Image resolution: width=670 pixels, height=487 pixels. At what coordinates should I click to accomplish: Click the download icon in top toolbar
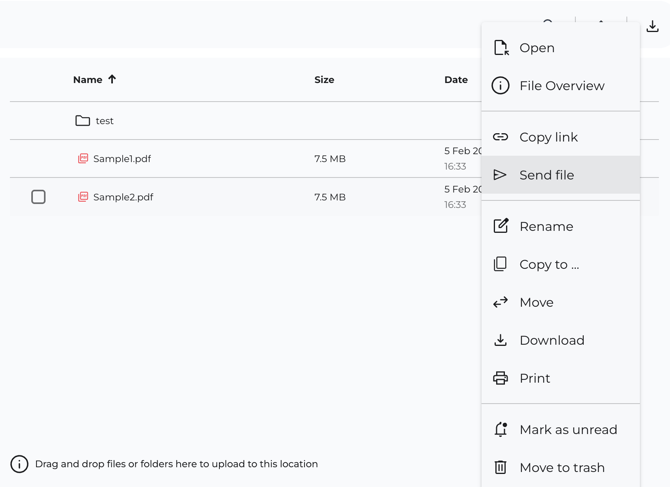tap(652, 27)
